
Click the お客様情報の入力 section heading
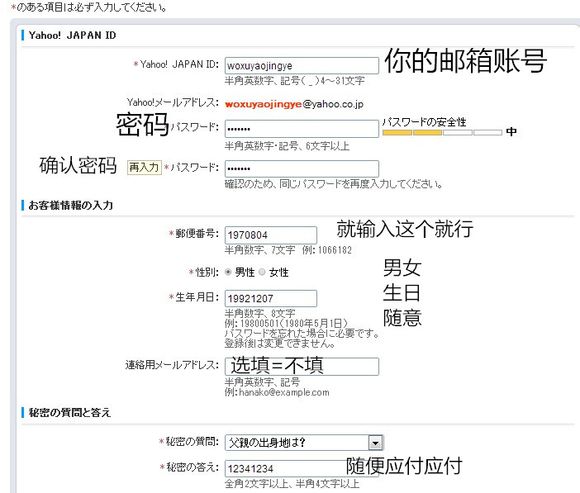[71, 205]
